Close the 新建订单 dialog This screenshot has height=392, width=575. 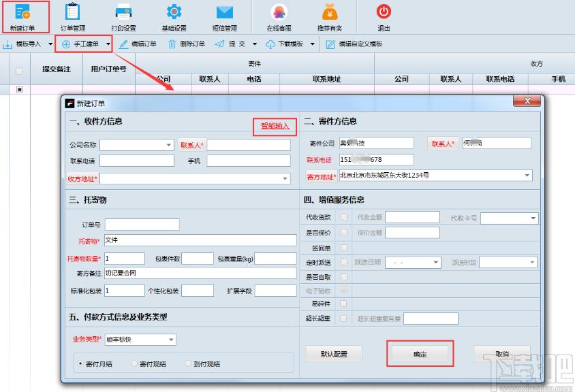click(x=527, y=101)
